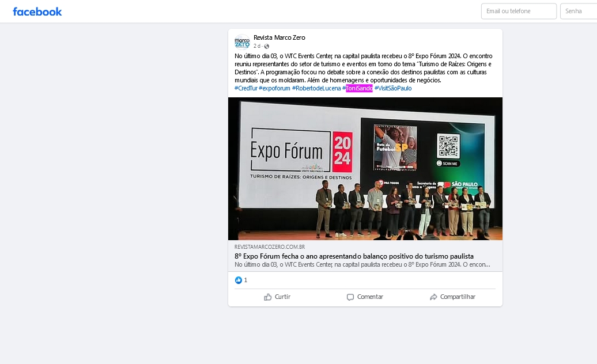597x364 pixels.
Task: Click the blue like reaction icon
Action: [x=239, y=280]
